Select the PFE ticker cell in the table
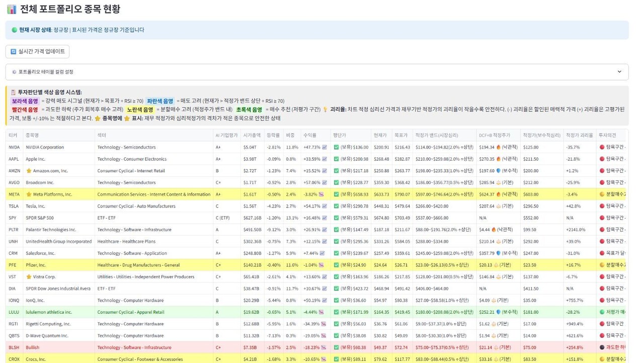Image resolution: width=644 pixels, height=363 pixels. [13, 265]
